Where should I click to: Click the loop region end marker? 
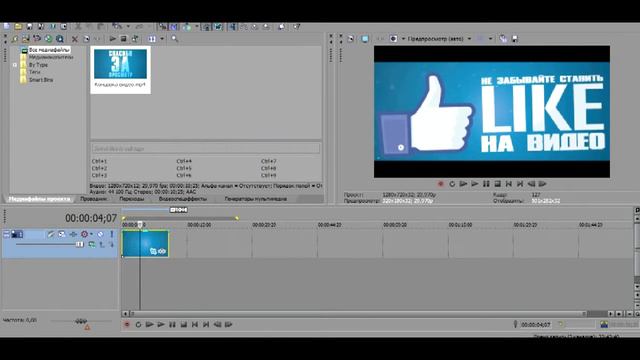237,218
